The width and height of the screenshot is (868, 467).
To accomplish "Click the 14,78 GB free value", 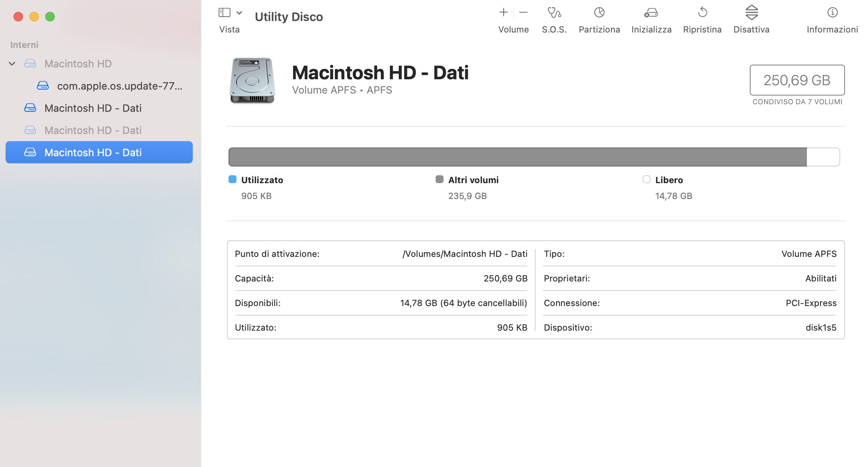I will click(x=674, y=196).
